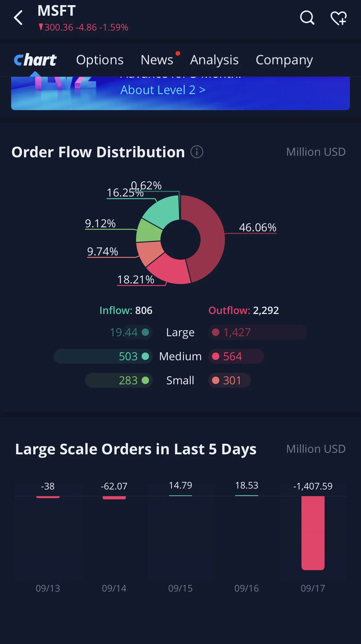Open Order Flow Distribution info icon
Viewport: 361px width, 644px height.
(x=197, y=152)
